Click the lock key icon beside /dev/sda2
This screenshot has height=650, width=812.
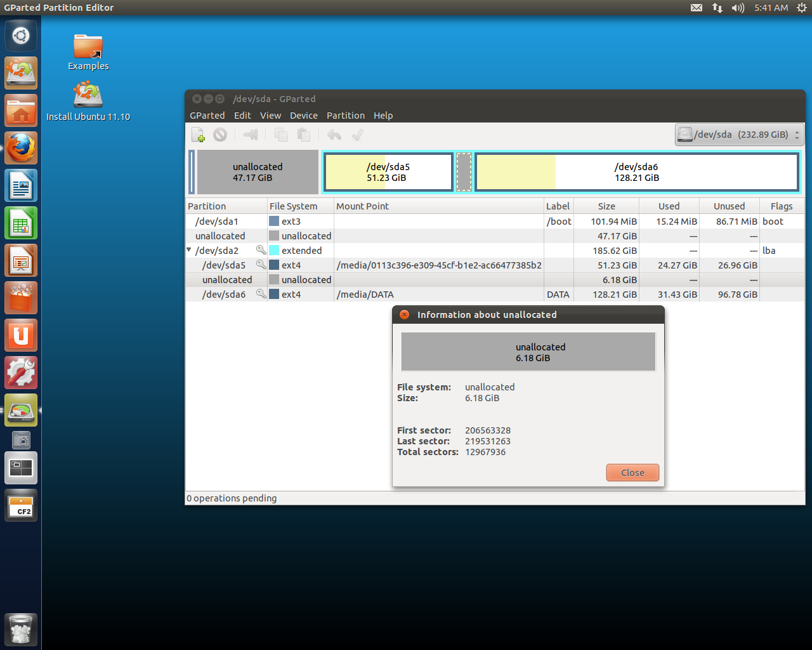pos(261,250)
